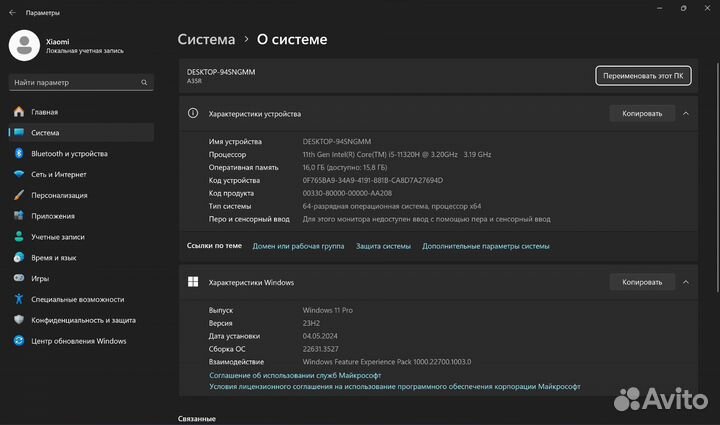Click the back arrow in the title bar
The height and width of the screenshot is (425, 720).
pos(12,12)
